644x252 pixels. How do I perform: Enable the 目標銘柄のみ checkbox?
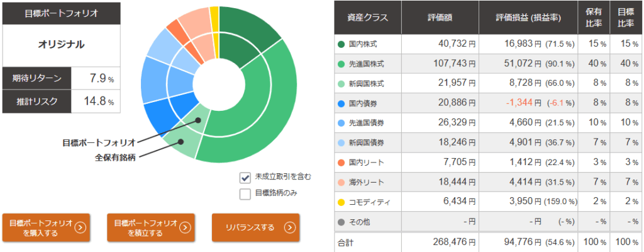click(x=245, y=193)
